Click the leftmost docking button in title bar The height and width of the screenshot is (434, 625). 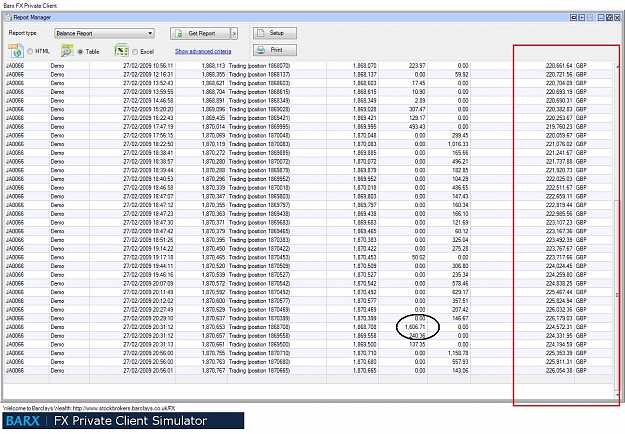click(x=574, y=18)
